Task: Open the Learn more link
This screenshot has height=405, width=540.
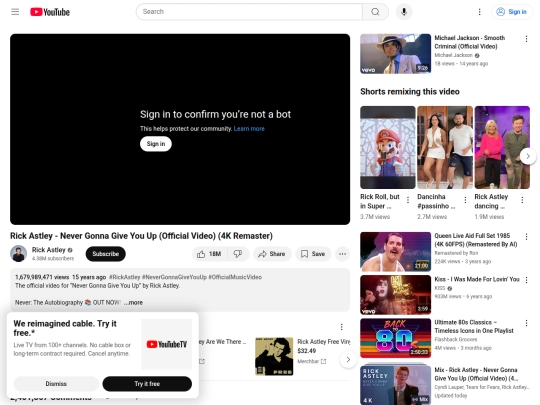Action: (249, 128)
